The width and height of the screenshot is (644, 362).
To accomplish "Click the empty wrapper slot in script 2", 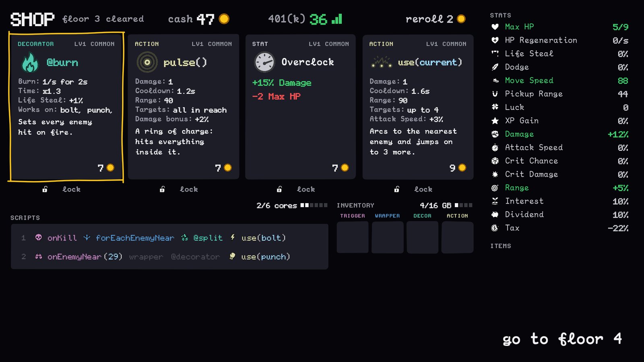I will 146,257.
